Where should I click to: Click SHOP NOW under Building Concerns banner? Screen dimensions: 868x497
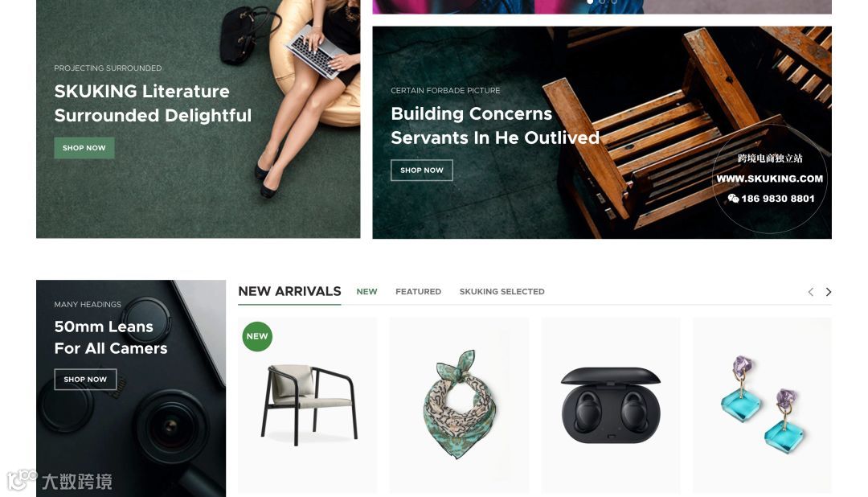[x=422, y=170]
